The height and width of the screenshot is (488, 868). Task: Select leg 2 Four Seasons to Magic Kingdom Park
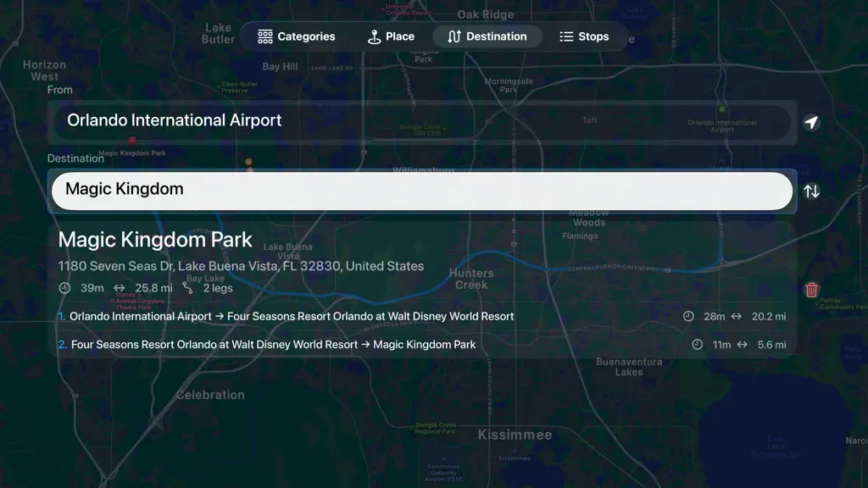tap(422, 345)
